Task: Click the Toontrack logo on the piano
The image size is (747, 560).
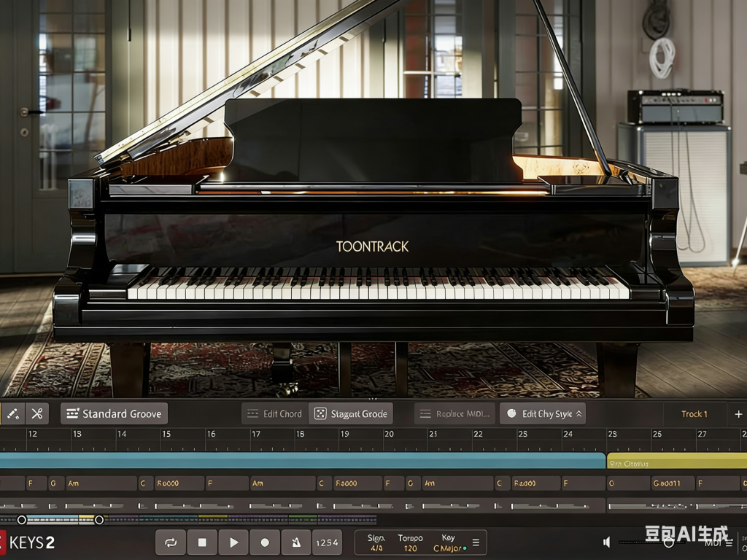Action: [x=373, y=246]
